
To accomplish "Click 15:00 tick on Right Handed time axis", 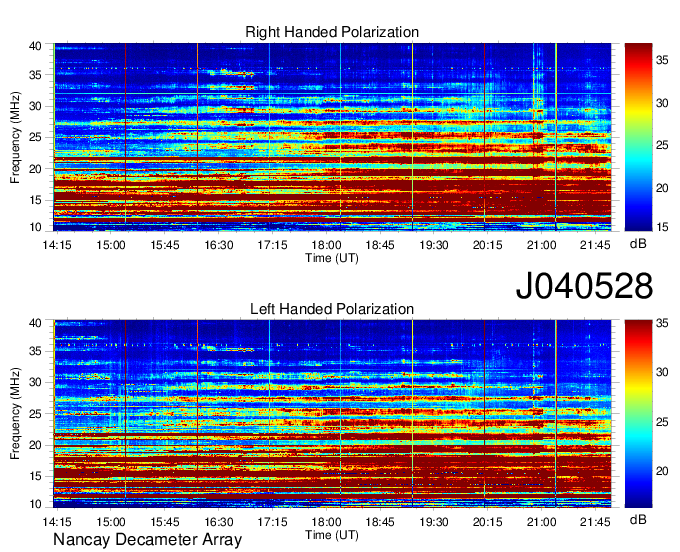I will pos(111,245).
